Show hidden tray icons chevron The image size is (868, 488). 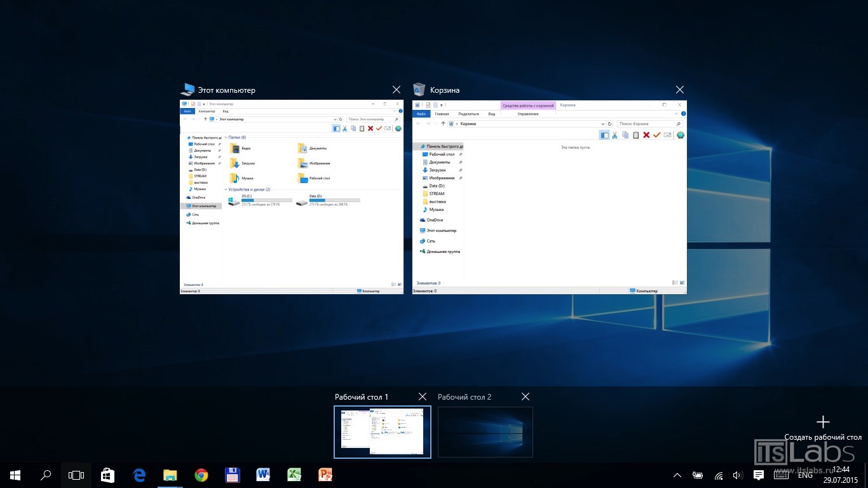pos(677,475)
